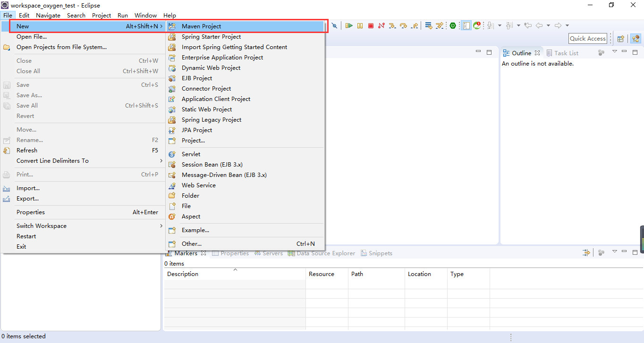This screenshot has height=343, width=644.
Task: Choose Example... menu entry
Action: pyautogui.click(x=245, y=230)
